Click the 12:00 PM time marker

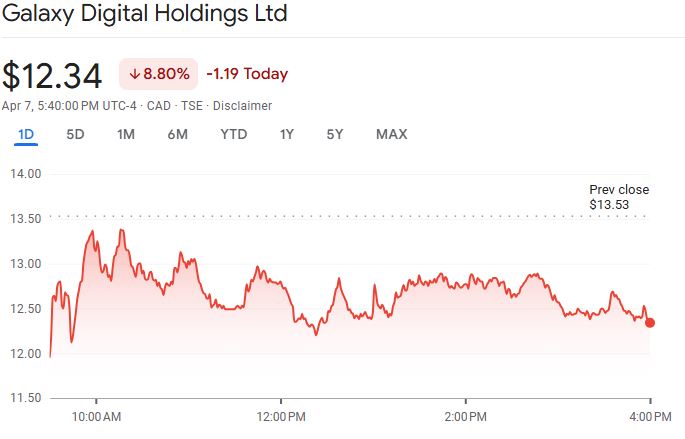coord(280,415)
